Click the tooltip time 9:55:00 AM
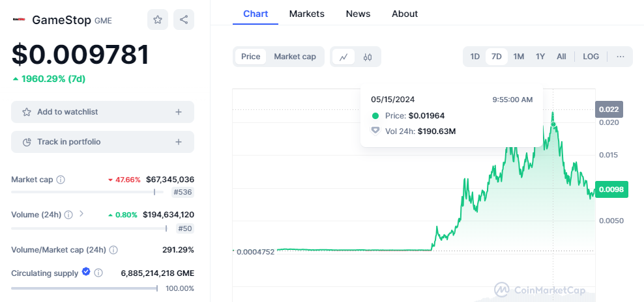This screenshot has width=644, height=302. (512, 100)
